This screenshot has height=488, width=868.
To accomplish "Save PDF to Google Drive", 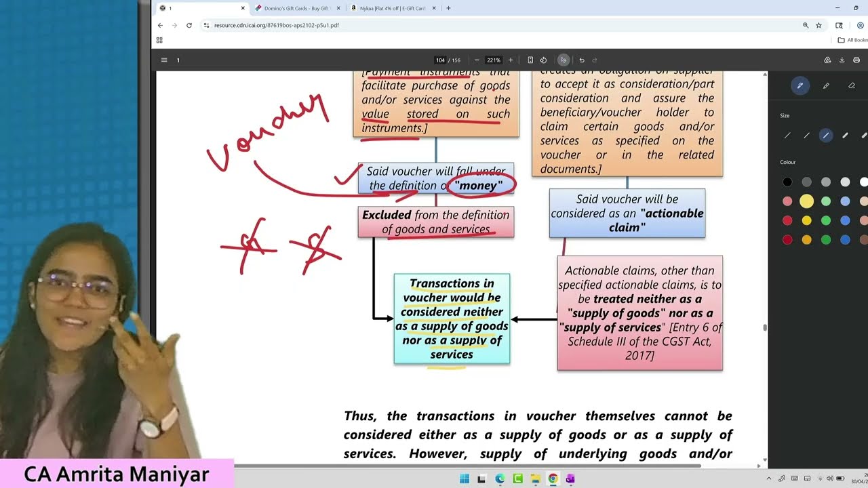I will click(x=827, y=60).
